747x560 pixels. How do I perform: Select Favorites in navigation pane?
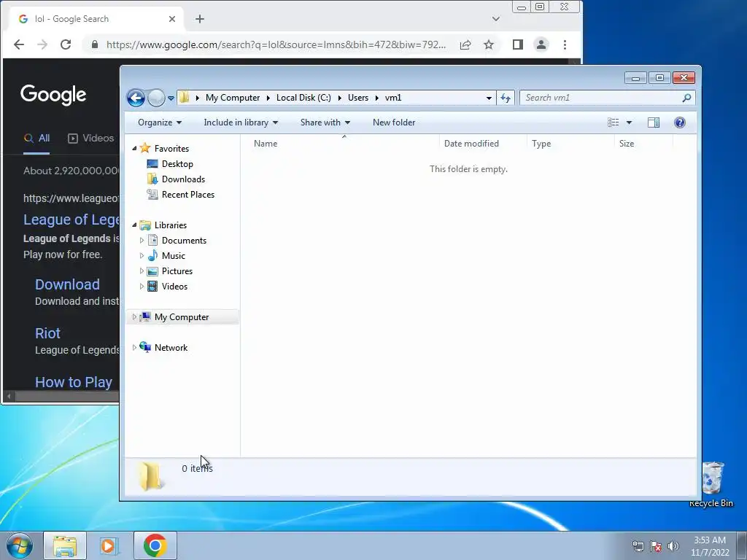[171, 149]
